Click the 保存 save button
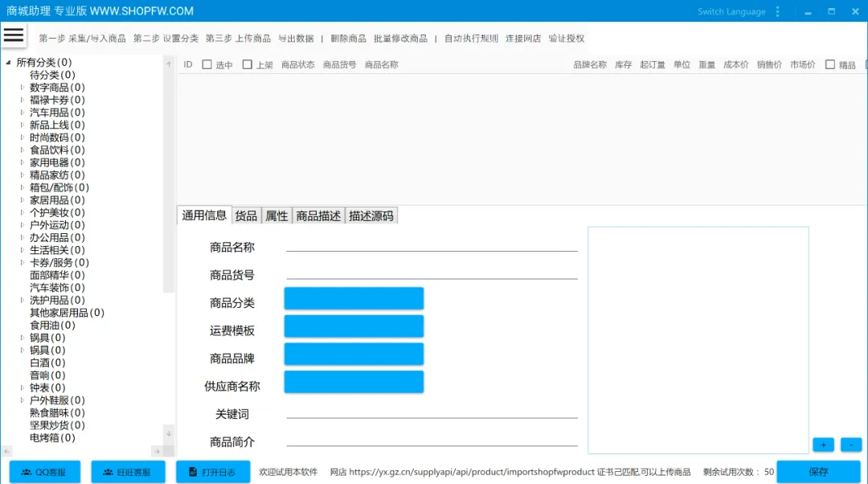868x484 pixels. (821, 471)
